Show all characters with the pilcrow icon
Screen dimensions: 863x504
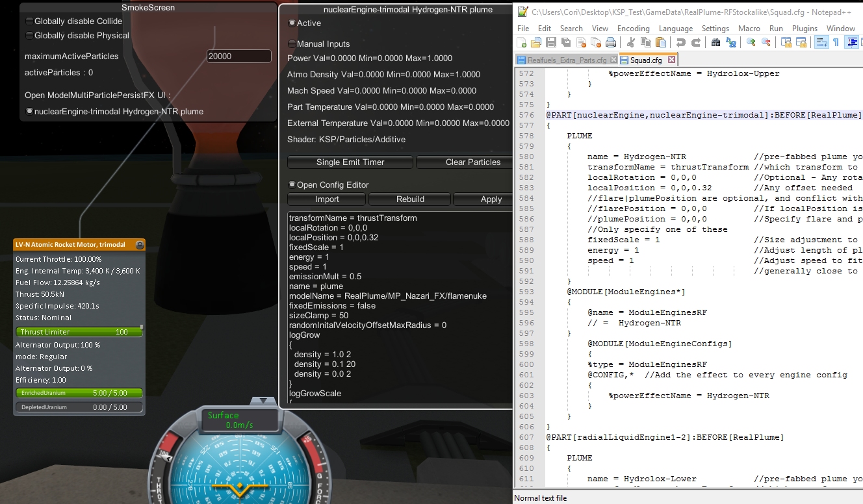coord(836,42)
